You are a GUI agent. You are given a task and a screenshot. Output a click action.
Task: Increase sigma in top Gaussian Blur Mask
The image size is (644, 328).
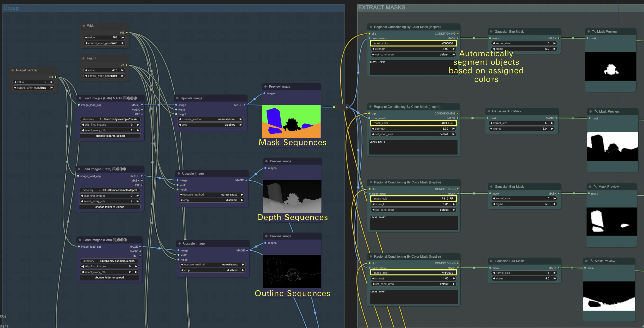554,49
